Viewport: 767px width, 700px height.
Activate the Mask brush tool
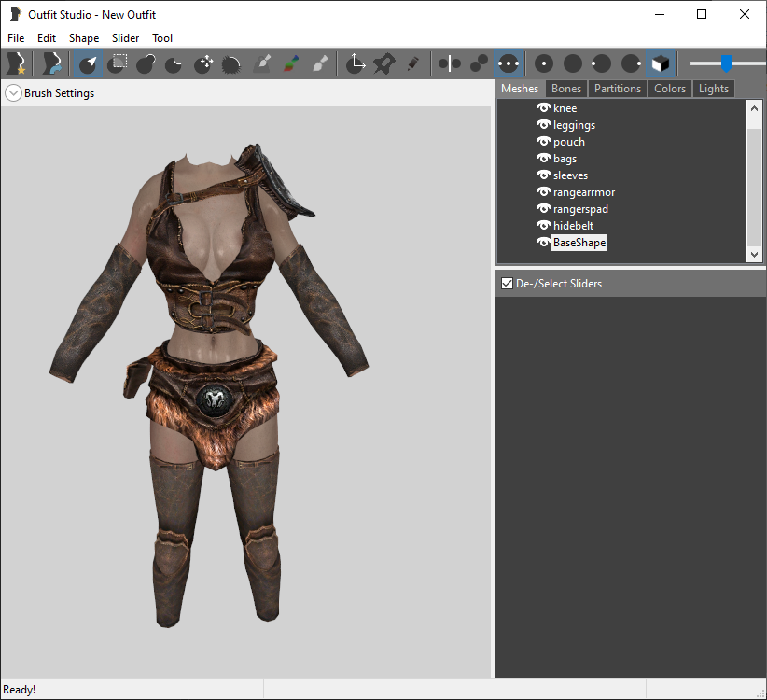118,63
